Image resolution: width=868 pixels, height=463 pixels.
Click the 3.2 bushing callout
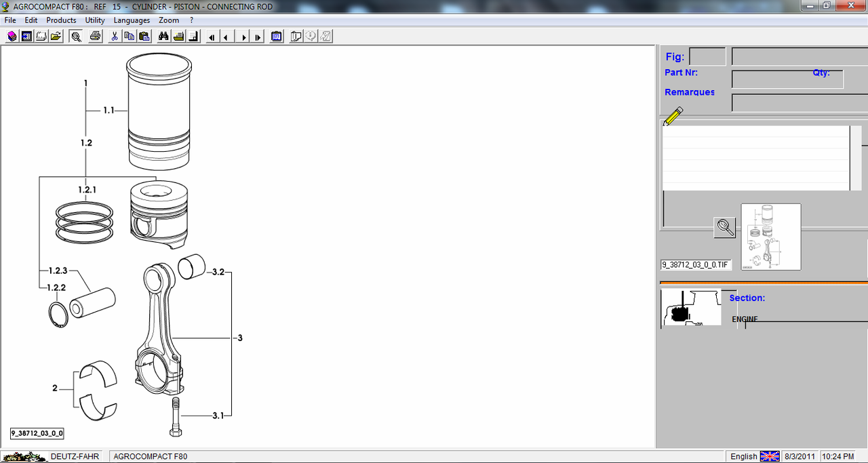tap(218, 272)
